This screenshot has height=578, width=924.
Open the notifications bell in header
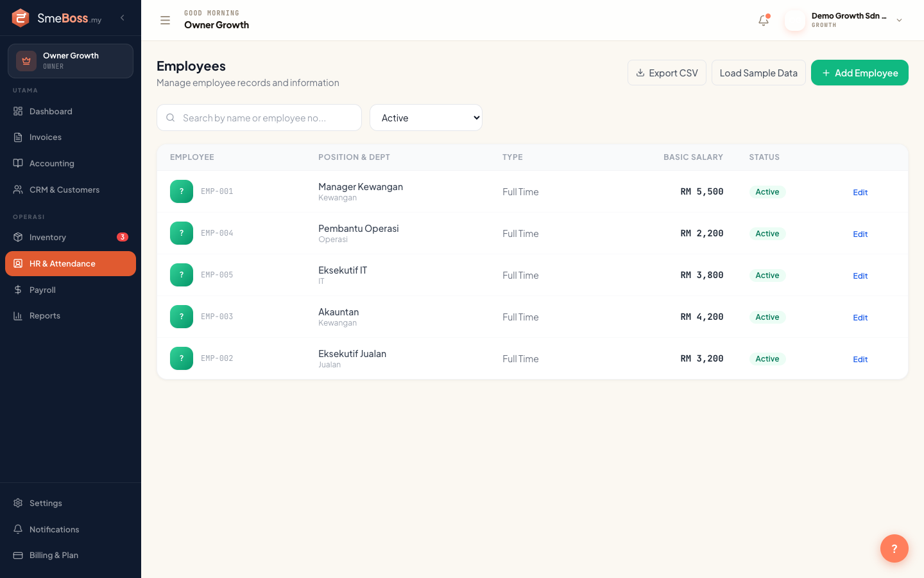[x=764, y=20]
